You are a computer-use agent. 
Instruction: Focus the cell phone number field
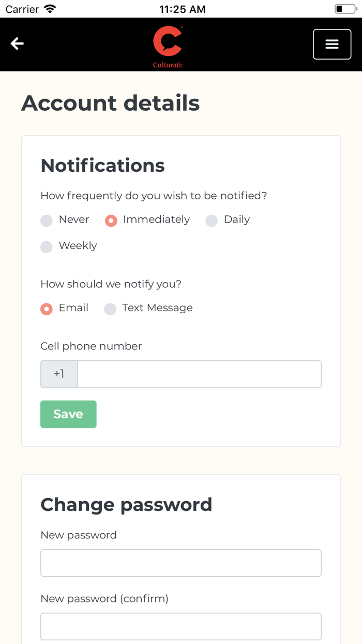click(199, 374)
